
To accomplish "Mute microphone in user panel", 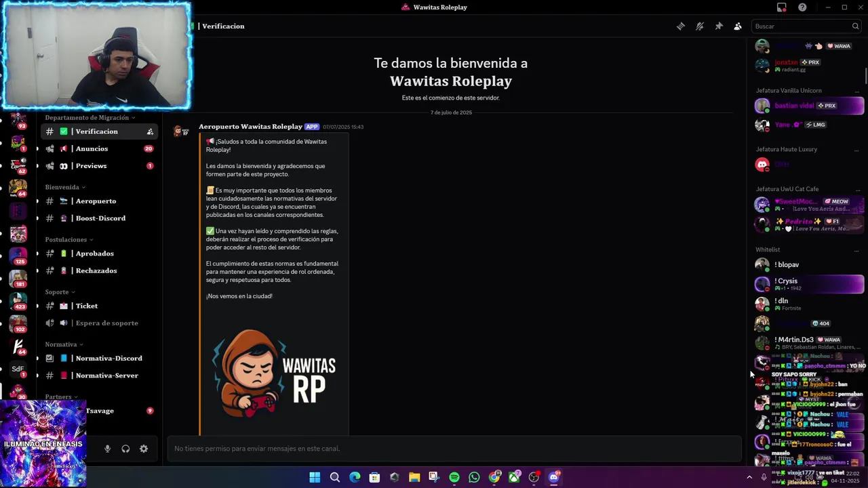I will [107, 449].
